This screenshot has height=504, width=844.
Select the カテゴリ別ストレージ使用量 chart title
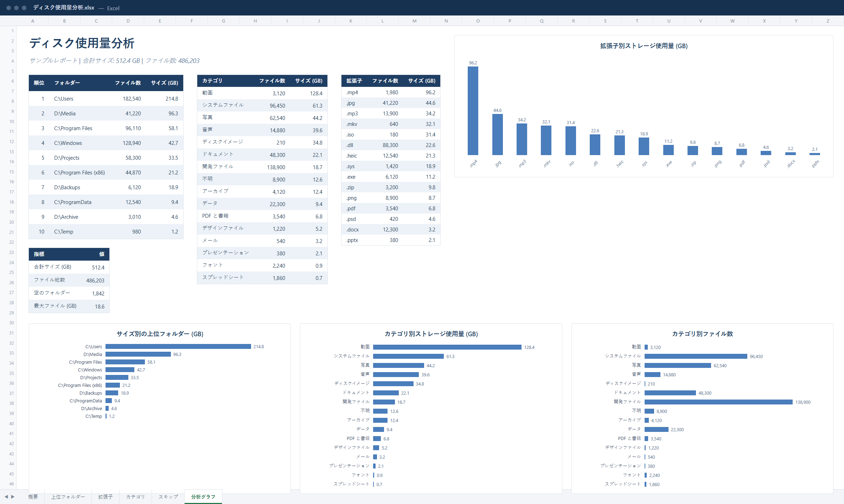click(x=431, y=334)
